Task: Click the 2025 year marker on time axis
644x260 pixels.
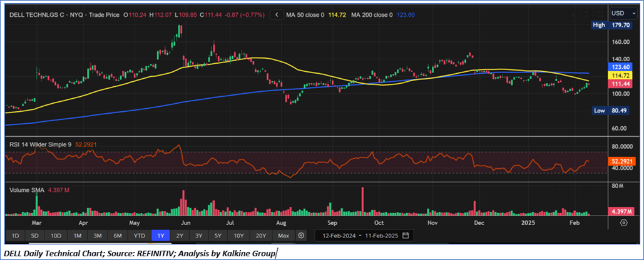Action: pyautogui.click(x=529, y=224)
